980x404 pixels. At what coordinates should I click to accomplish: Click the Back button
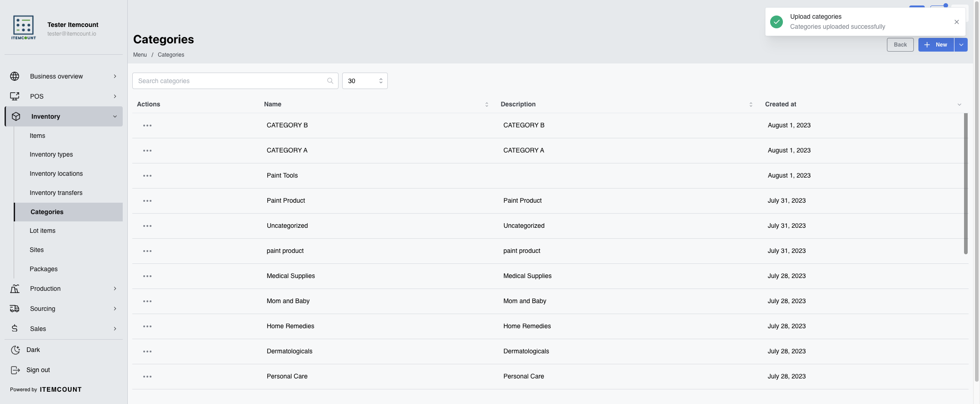[900, 45]
